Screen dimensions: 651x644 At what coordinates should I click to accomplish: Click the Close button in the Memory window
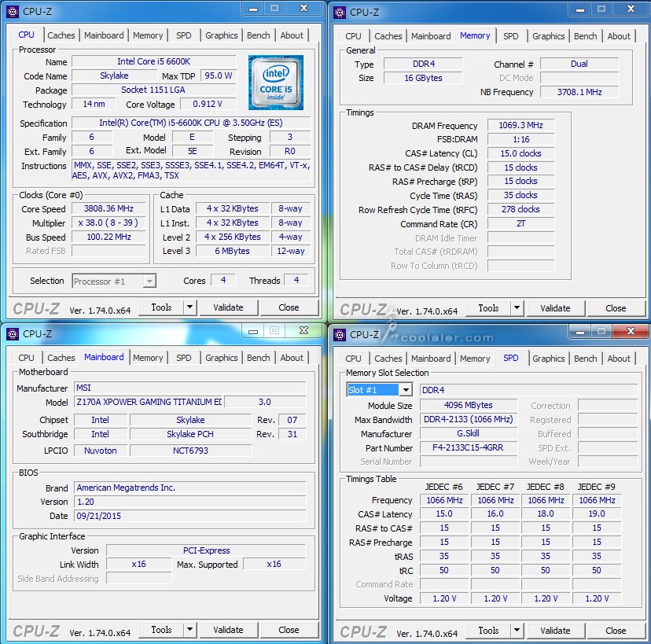tap(616, 308)
